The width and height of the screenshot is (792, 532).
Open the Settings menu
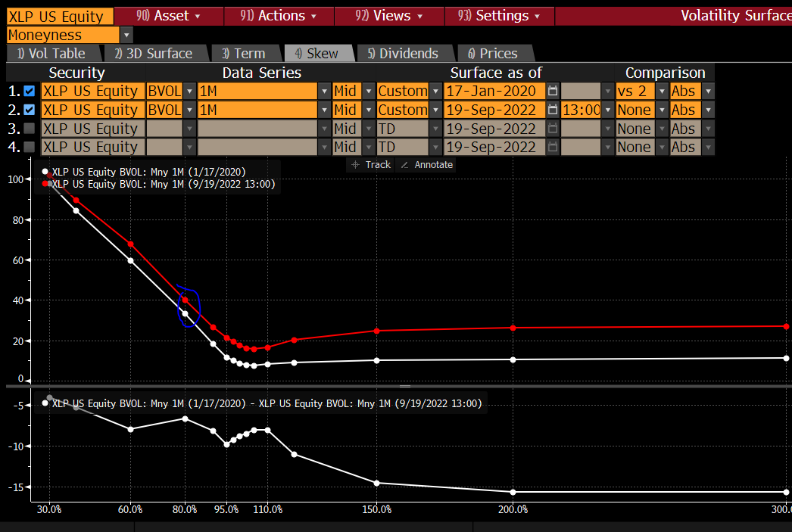[x=499, y=16]
